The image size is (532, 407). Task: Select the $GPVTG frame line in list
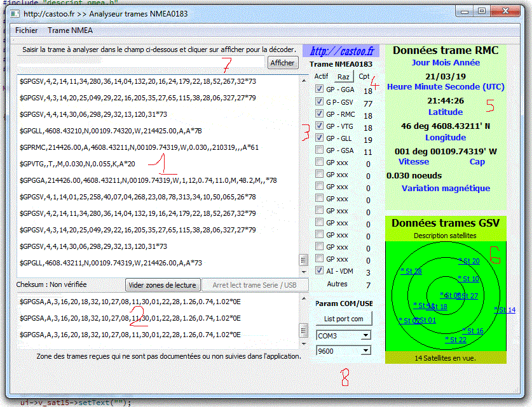(x=78, y=164)
